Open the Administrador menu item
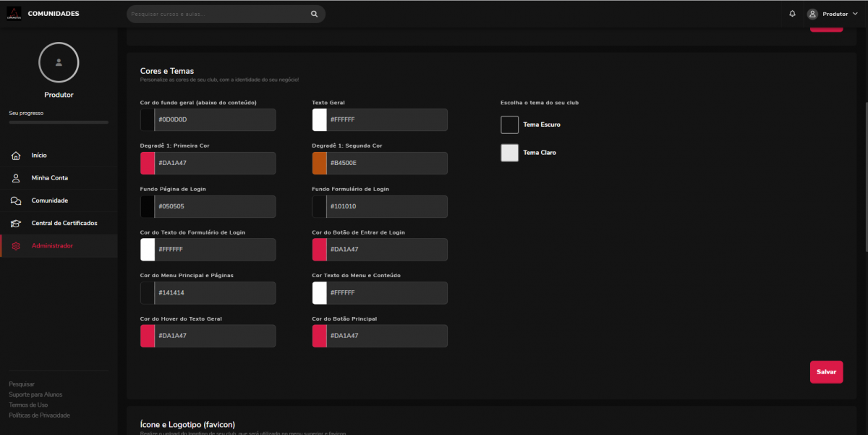 (x=52, y=246)
